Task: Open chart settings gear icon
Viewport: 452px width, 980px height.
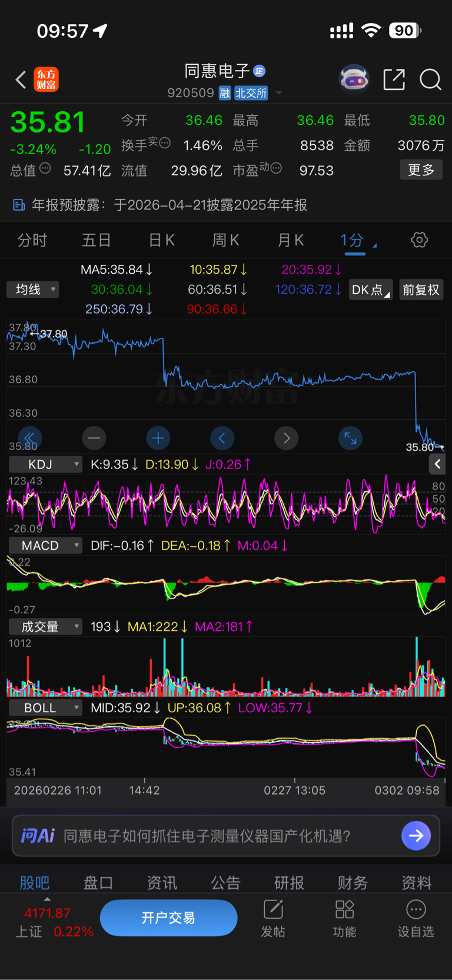Action: tap(419, 240)
